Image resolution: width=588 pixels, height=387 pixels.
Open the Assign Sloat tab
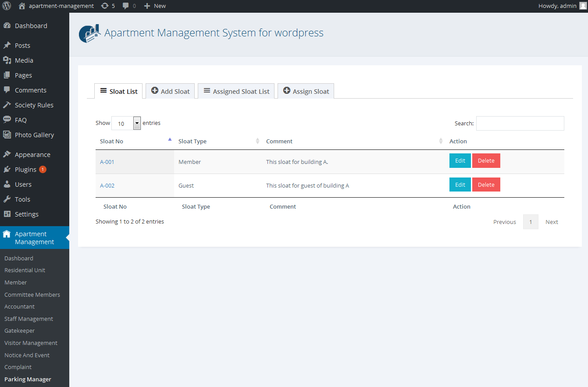pyautogui.click(x=306, y=91)
